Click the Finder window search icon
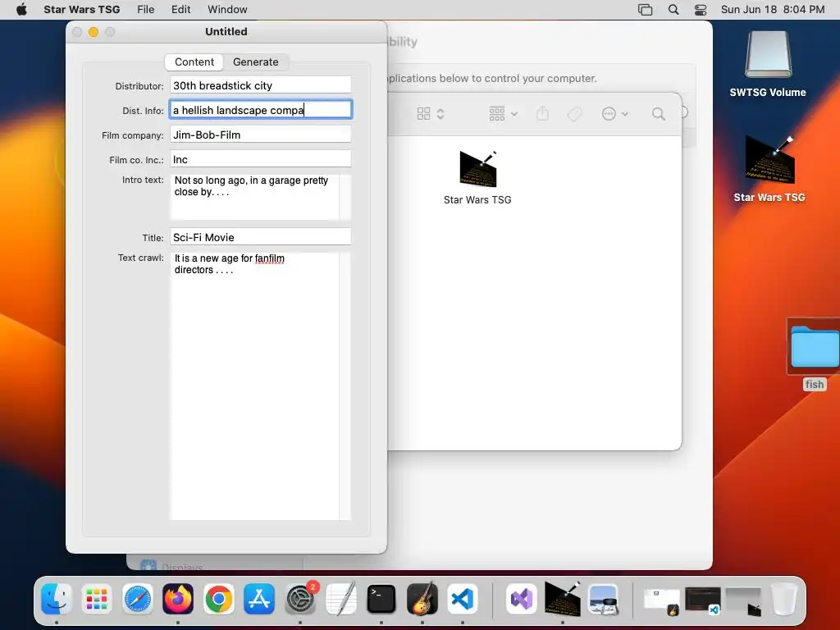 click(x=659, y=113)
